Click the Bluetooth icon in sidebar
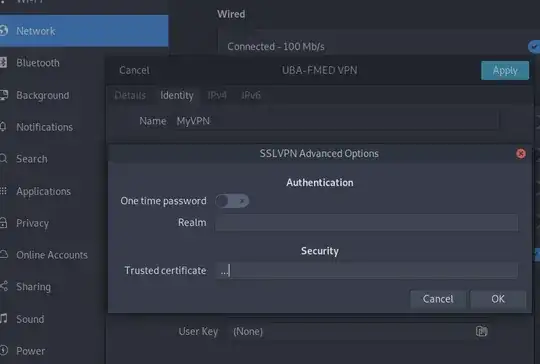The height and width of the screenshot is (364, 540). coord(3,63)
